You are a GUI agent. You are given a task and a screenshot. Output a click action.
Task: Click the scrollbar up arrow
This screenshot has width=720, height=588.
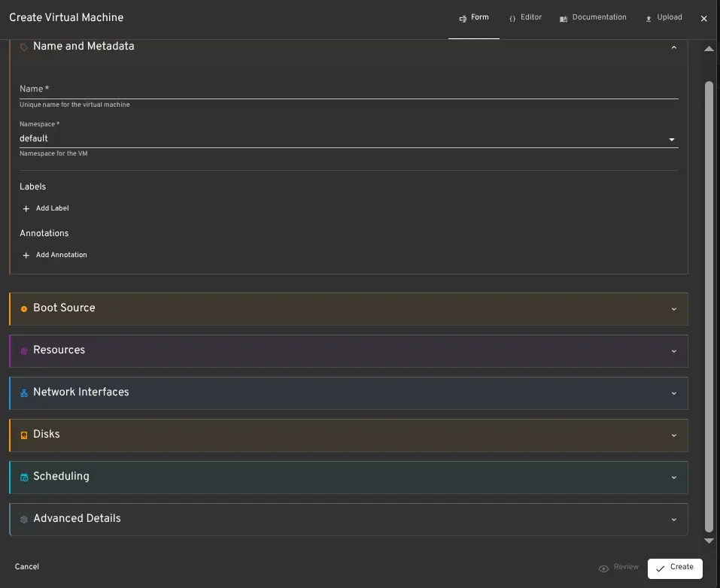[x=709, y=49]
